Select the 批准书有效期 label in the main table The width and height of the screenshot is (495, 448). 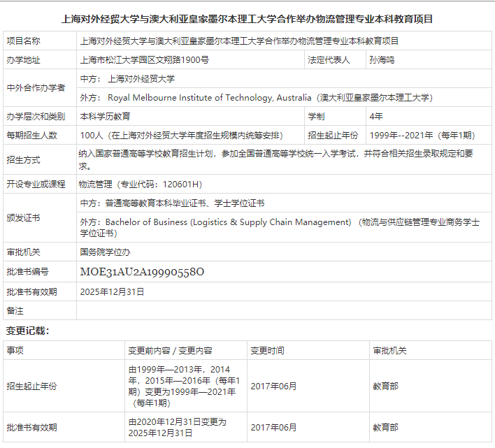31,292
